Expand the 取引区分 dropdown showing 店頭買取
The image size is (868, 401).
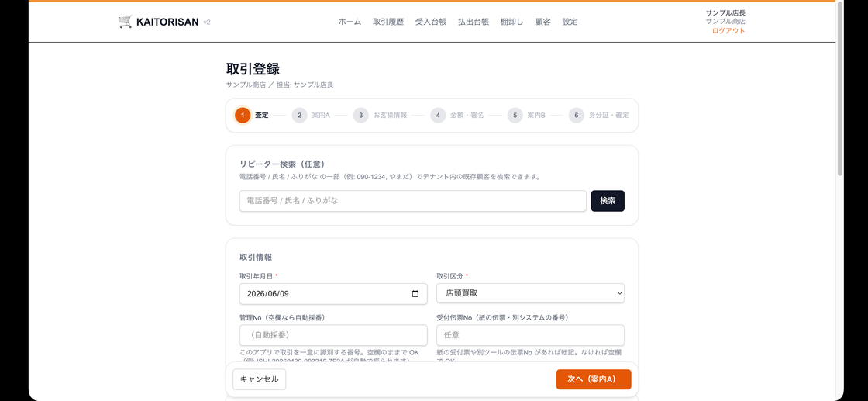tap(530, 293)
